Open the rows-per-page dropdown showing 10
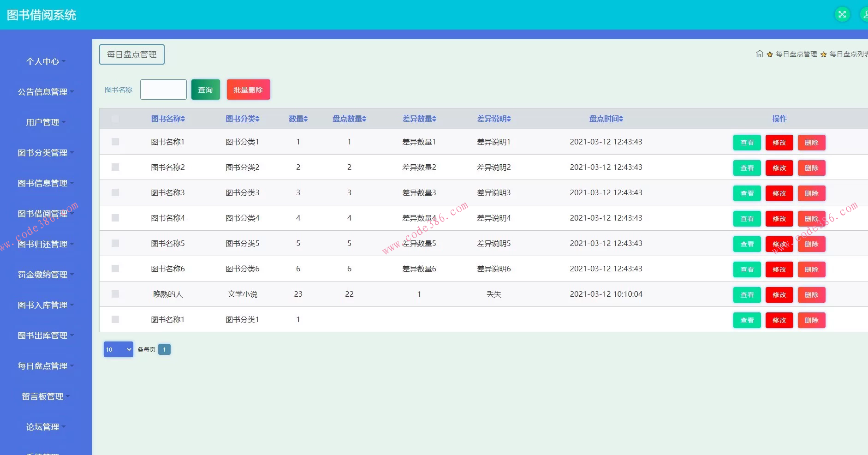Viewport: 868px width, 455px height. click(118, 349)
